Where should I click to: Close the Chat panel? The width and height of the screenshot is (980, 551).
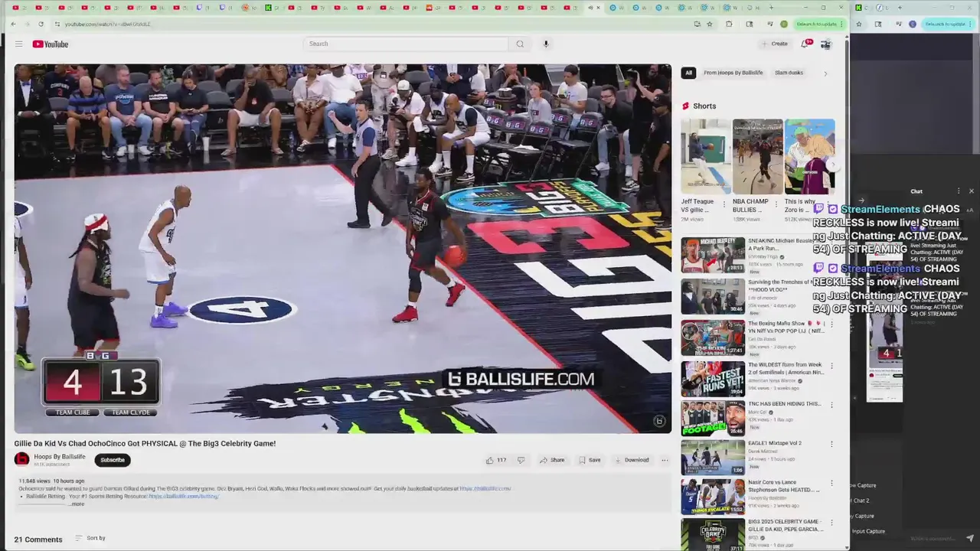click(x=972, y=191)
